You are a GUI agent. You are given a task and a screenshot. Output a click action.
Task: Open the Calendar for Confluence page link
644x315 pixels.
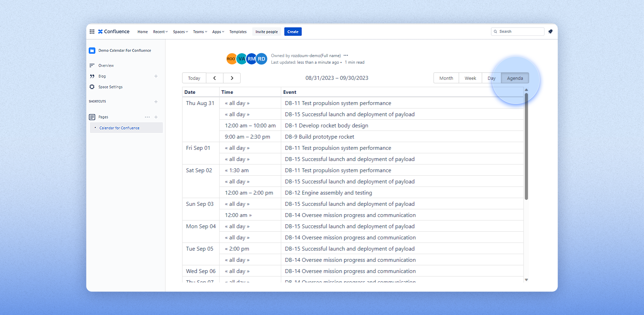pos(119,128)
